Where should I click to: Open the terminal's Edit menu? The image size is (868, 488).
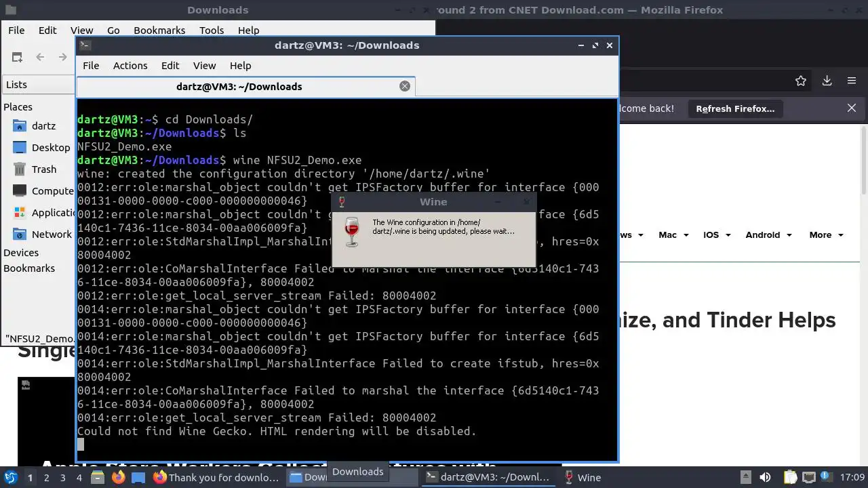(170, 66)
